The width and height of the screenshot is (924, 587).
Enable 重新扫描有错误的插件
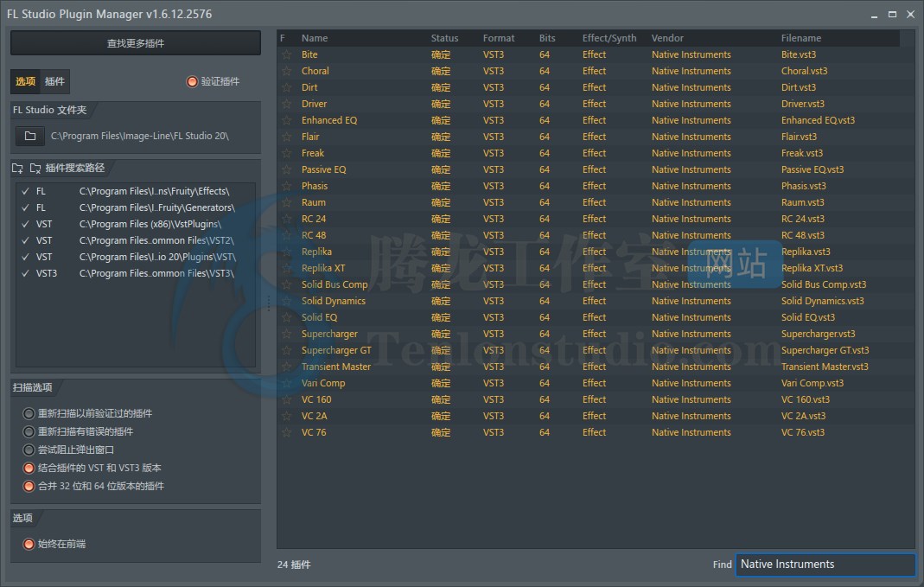[x=29, y=431]
